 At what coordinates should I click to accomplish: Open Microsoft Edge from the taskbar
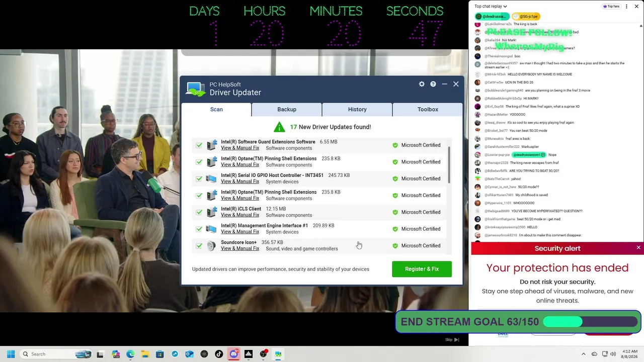130,354
